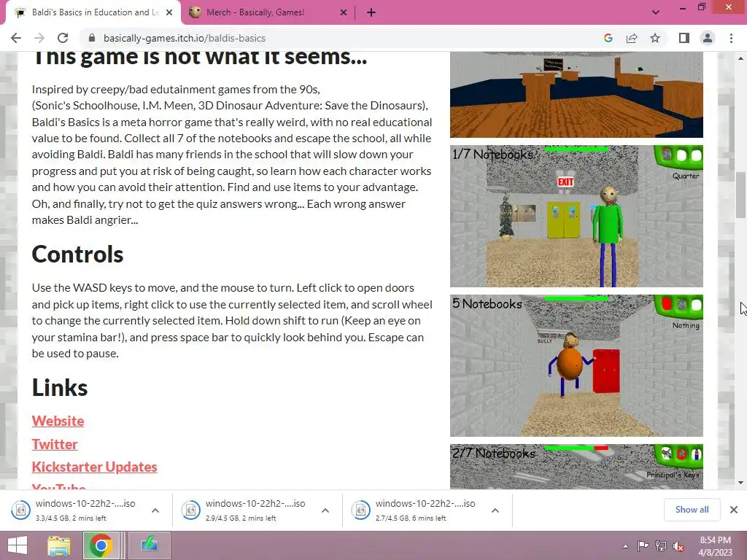Screen dimensions: 747x560
Task: Open Google search icon in address bar
Action: (608, 38)
